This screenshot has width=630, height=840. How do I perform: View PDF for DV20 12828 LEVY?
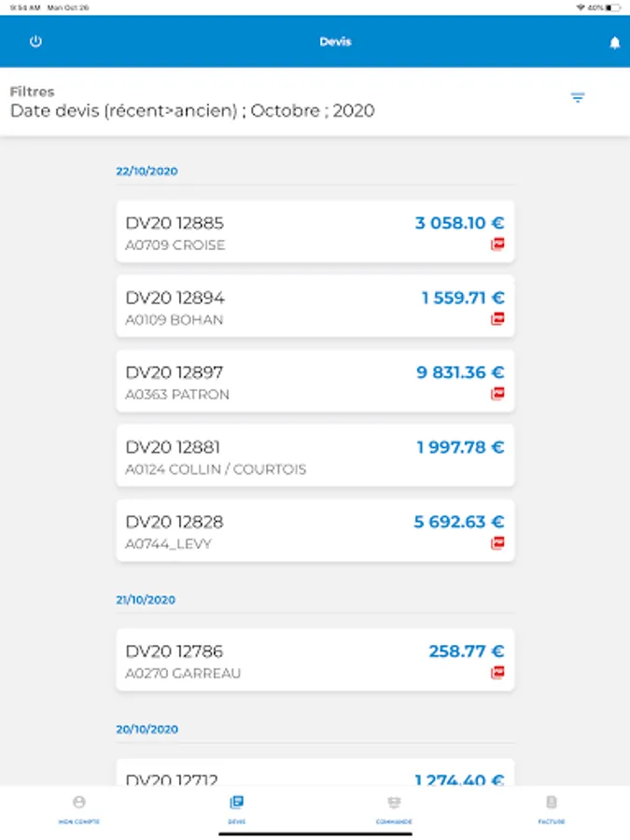tap(497, 543)
